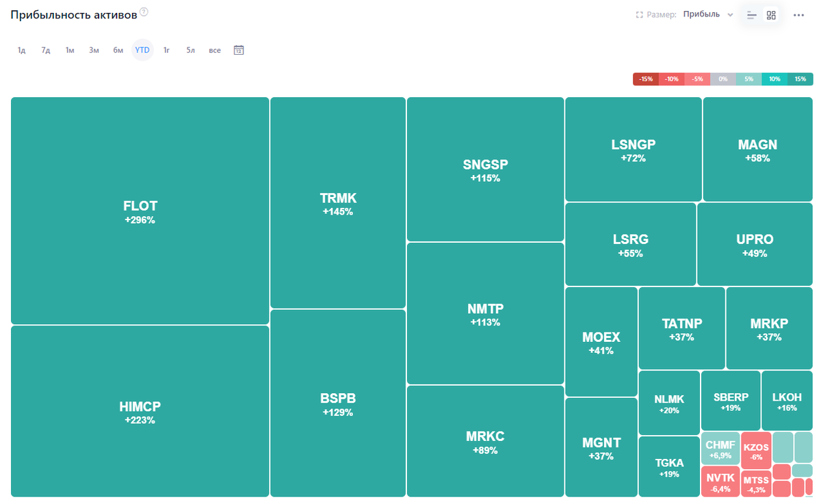Open the UPRO +49% tile
Viewport: 821px width, 504px height.
(755, 244)
